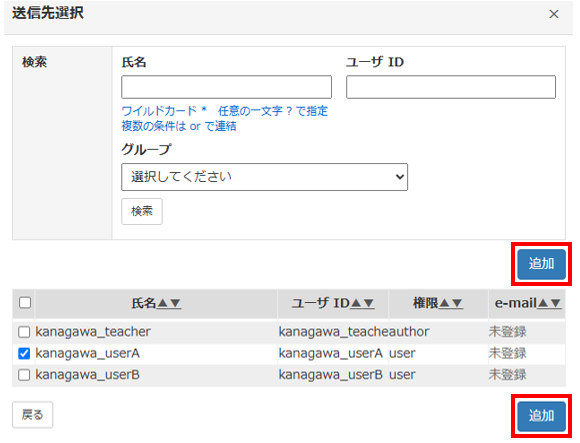The width and height of the screenshot is (580, 443).
Task: Click the ユーザ ID cell kanagawa_userA
Action: click(330, 354)
